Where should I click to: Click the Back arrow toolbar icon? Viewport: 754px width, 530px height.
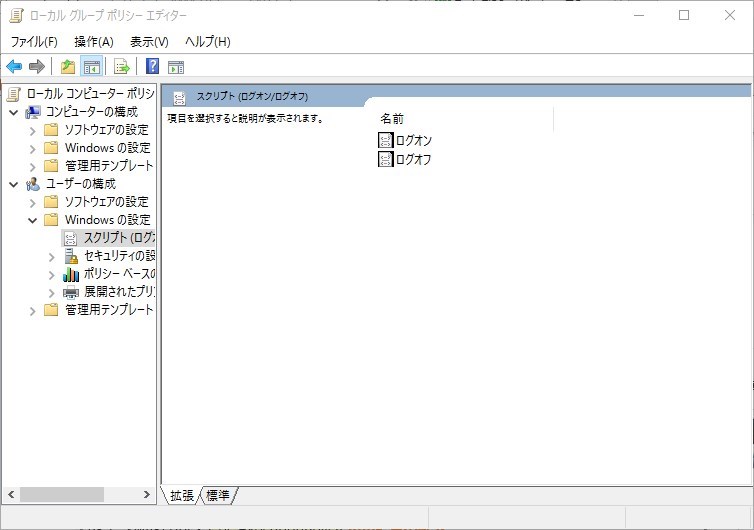[14, 66]
